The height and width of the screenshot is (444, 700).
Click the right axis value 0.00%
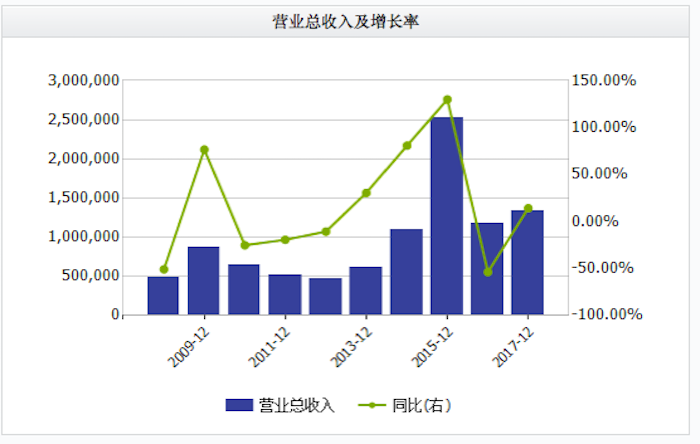click(x=595, y=221)
